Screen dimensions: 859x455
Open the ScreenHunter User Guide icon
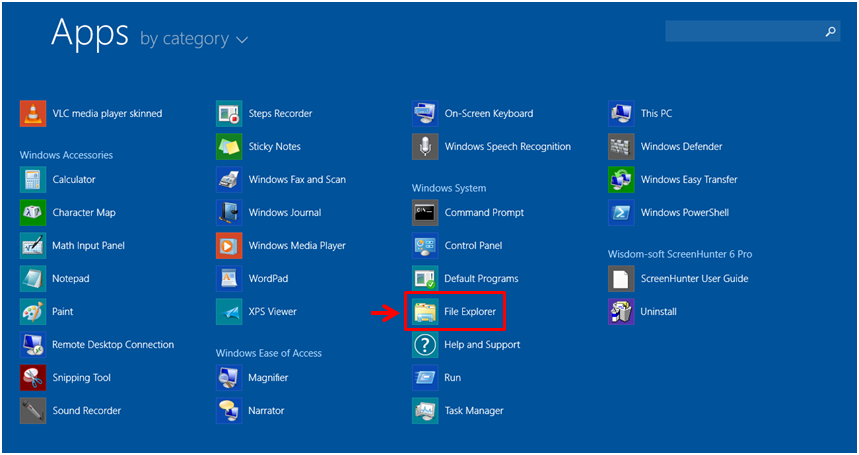click(x=621, y=279)
